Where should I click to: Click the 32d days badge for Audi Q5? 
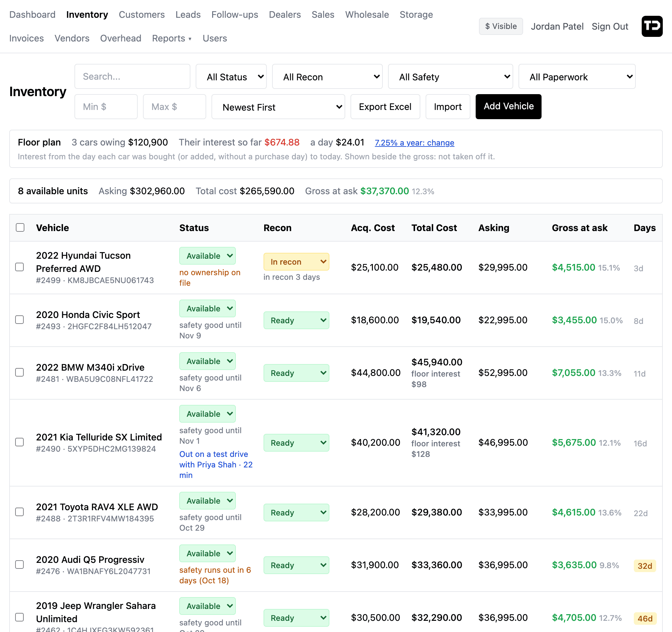tap(645, 566)
